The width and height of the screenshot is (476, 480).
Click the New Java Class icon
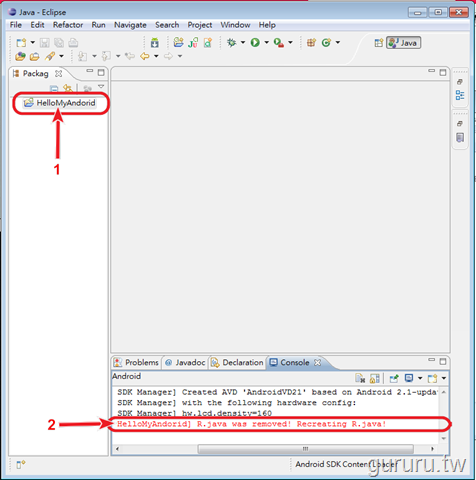tap(326, 42)
